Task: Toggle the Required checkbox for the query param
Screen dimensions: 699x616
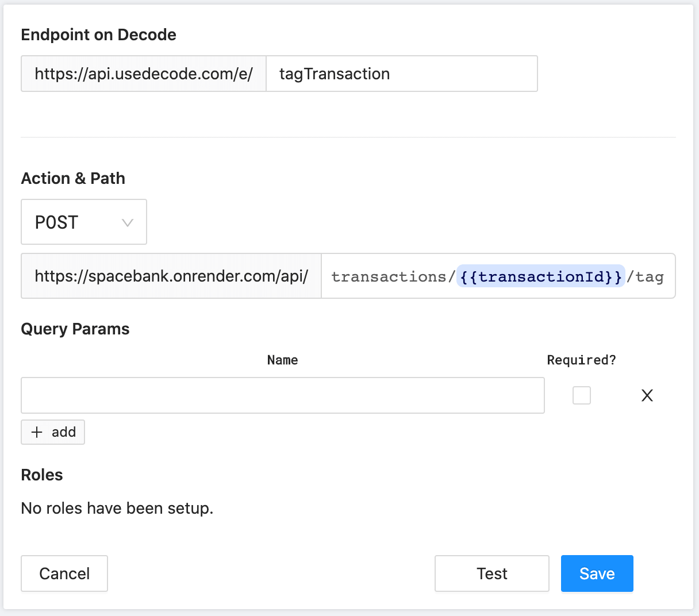Action: click(x=581, y=395)
